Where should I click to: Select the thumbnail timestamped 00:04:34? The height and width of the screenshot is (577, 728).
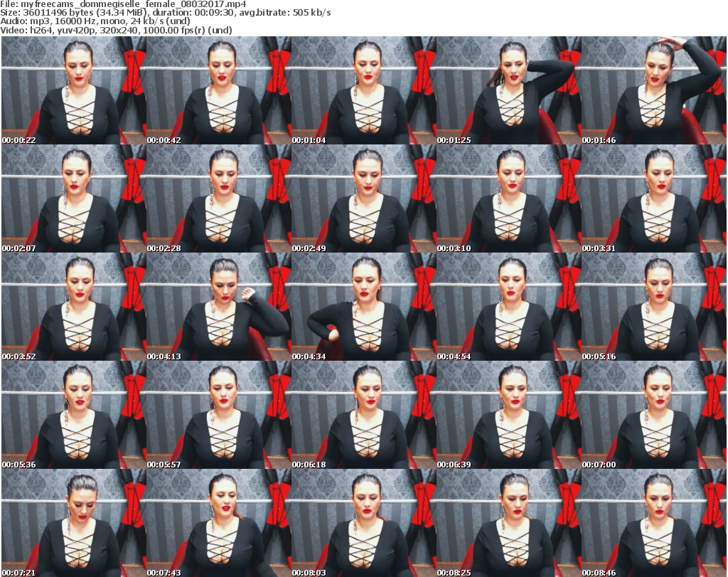click(x=363, y=307)
